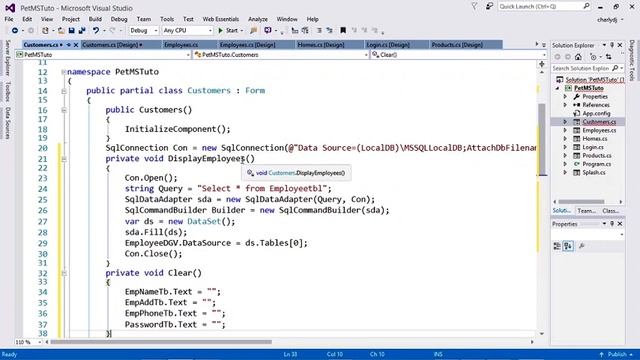The width and height of the screenshot is (640, 360).
Task: Pin the Solution Explorer panel
Action: (612, 45)
